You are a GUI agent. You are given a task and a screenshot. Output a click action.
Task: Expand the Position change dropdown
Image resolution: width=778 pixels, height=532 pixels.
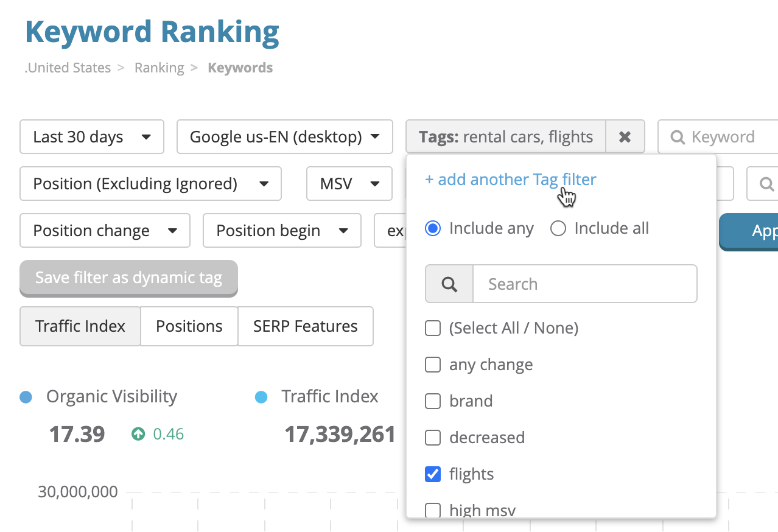(105, 231)
